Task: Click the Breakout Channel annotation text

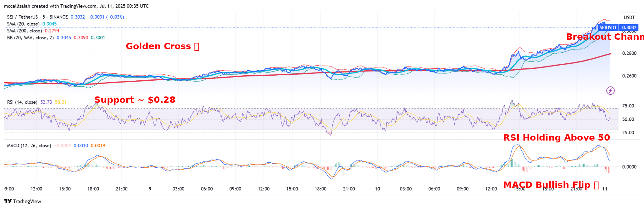Action: point(604,37)
